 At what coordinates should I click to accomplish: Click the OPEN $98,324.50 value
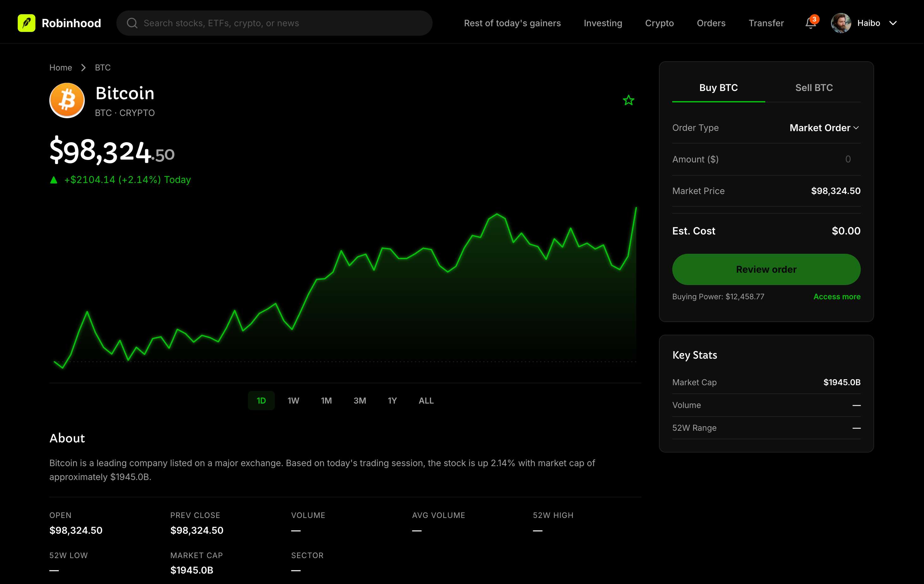[76, 530]
